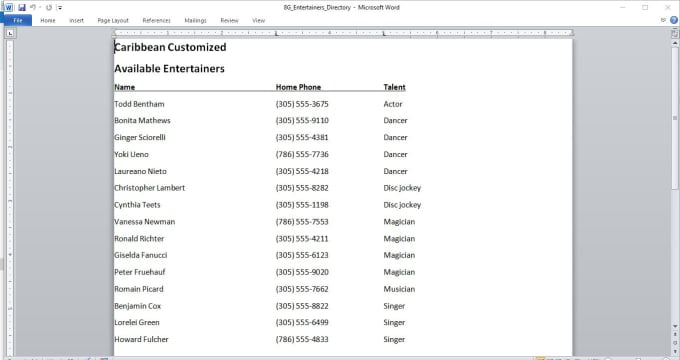680x360 pixels.
Task: Click the name 'Benjamin Cox'
Action: pyautogui.click(x=137, y=306)
